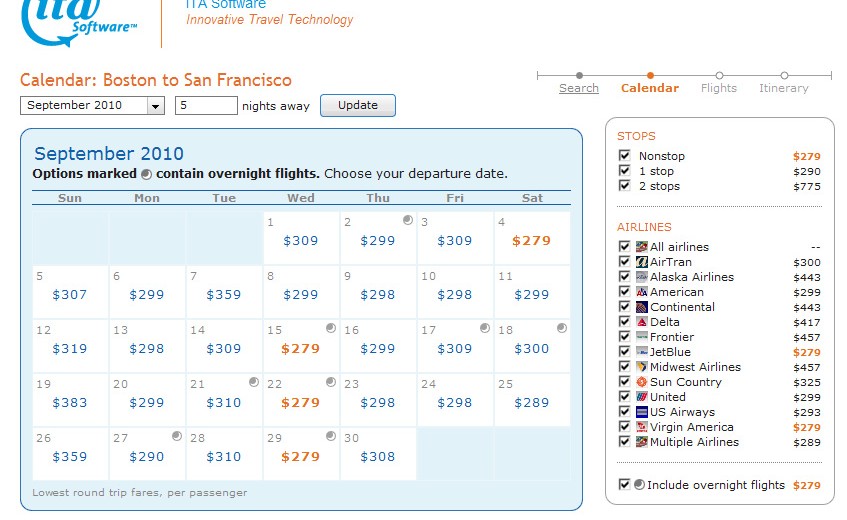Go to the Search step

579,88
